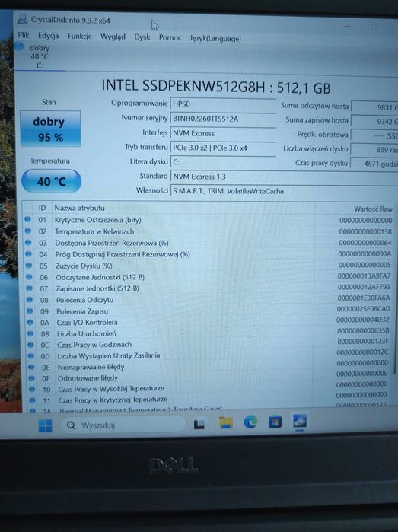This screenshot has height=532, width=398.
Task: Click the Wyszukaj taskbar search box
Action: tap(123, 425)
